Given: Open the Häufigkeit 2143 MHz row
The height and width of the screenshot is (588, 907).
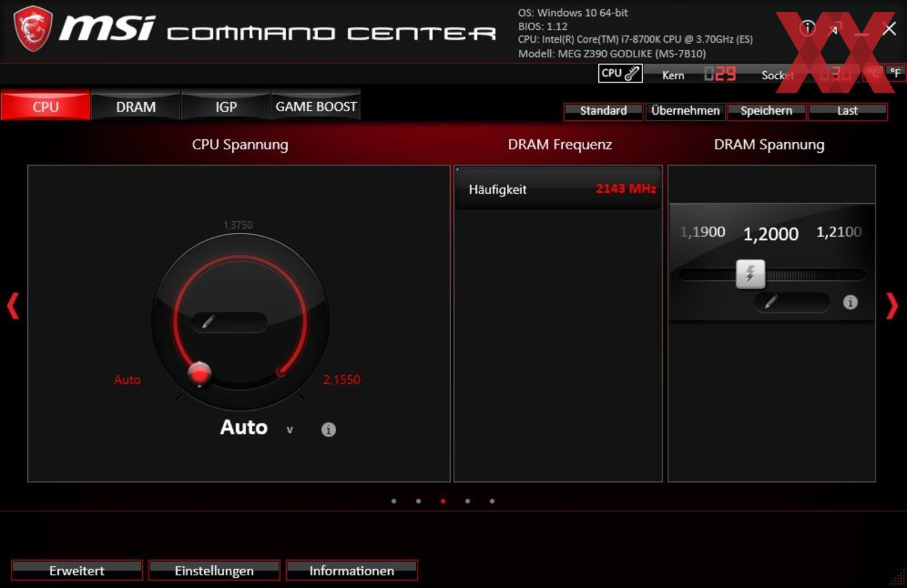Looking at the screenshot, I should [558, 189].
